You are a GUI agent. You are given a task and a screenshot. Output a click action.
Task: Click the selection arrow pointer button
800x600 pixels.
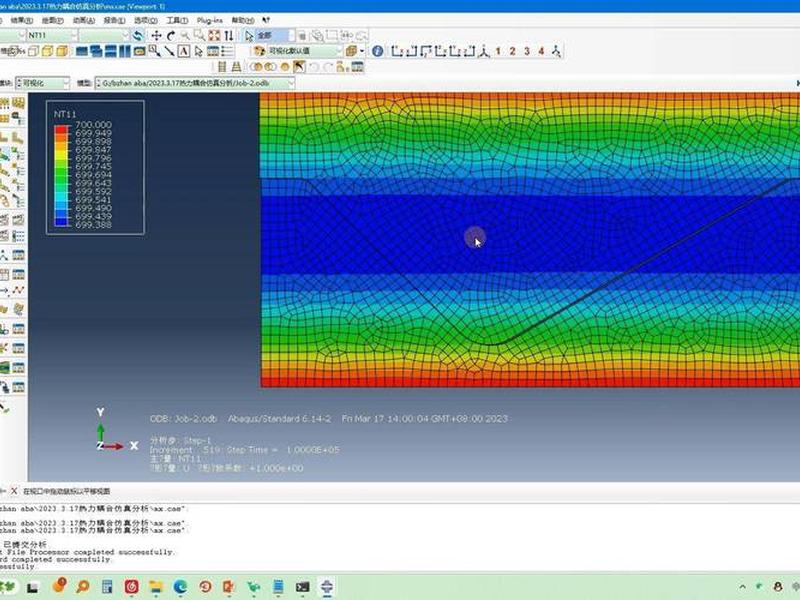point(249,35)
